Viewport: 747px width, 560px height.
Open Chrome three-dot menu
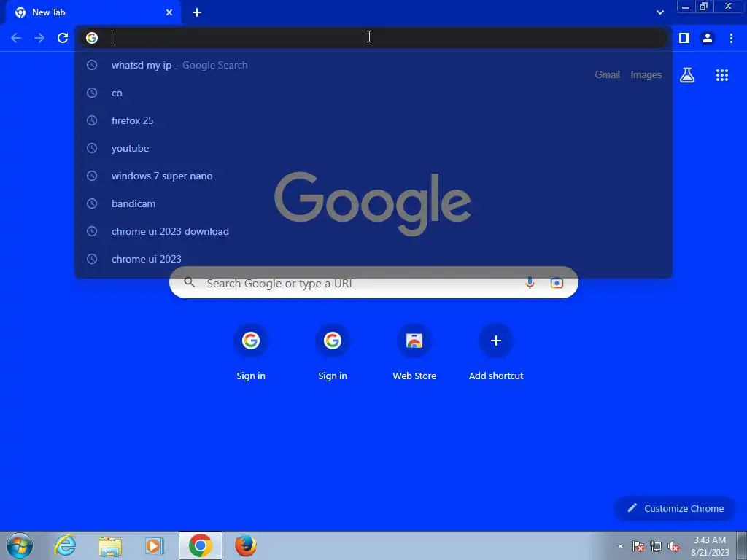(x=731, y=38)
